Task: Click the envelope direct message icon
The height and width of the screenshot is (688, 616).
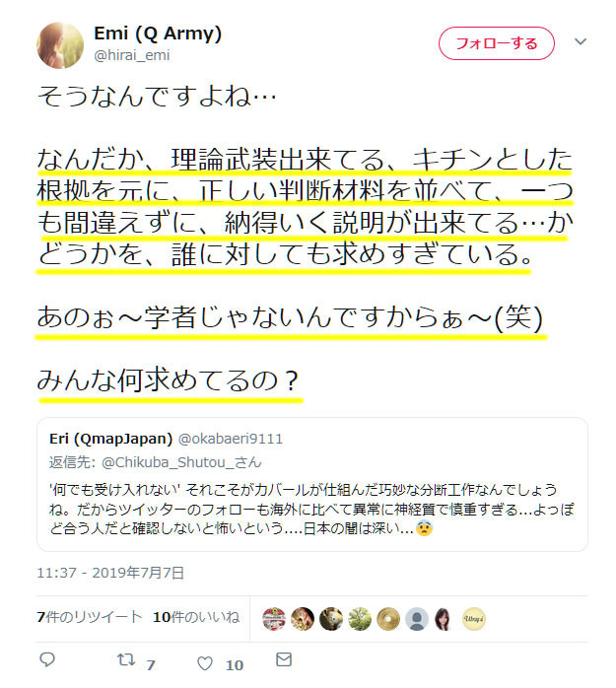Action: coord(284,659)
